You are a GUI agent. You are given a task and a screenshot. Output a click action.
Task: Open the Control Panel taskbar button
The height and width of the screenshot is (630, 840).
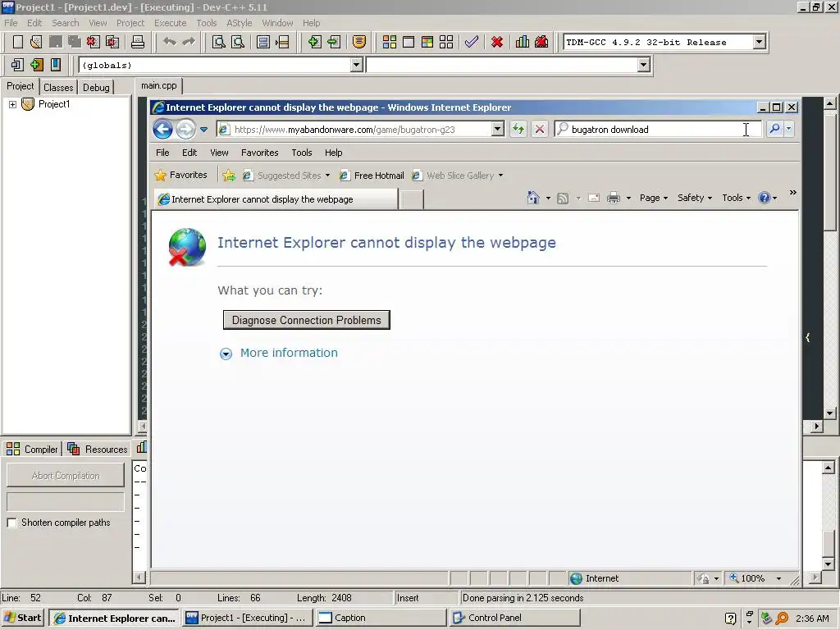(515, 618)
